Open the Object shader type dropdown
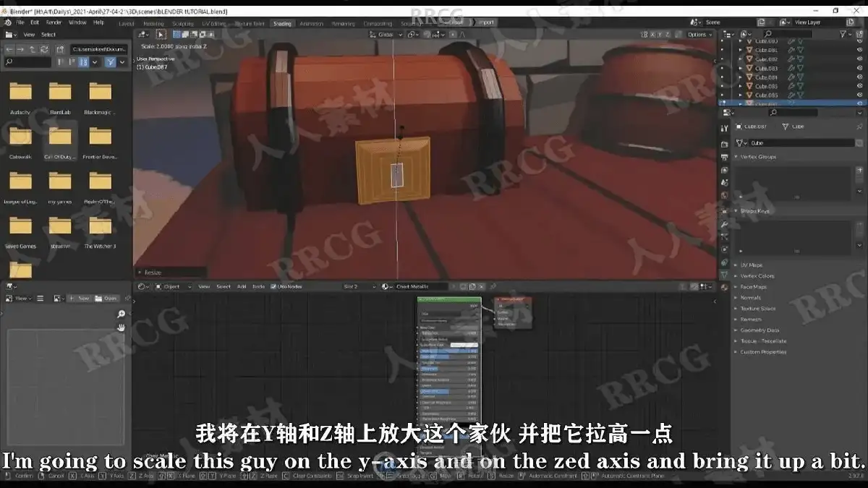 [175, 286]
